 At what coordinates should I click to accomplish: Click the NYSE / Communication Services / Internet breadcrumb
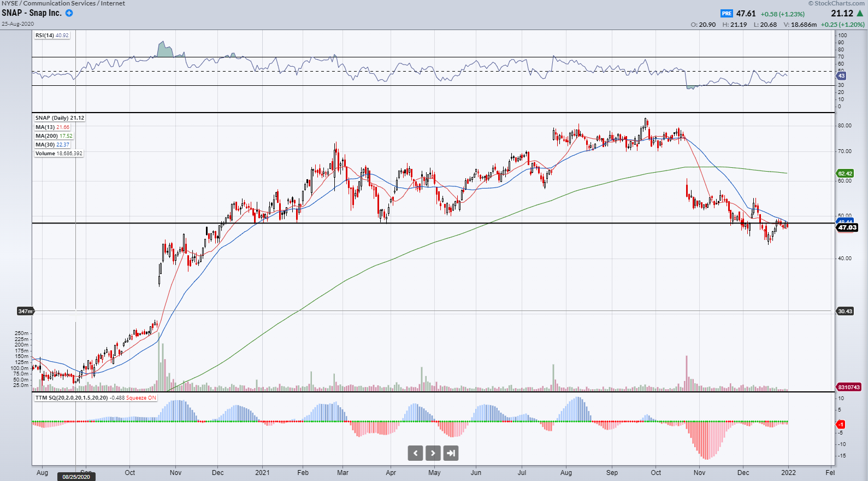(x=63, y=3)
